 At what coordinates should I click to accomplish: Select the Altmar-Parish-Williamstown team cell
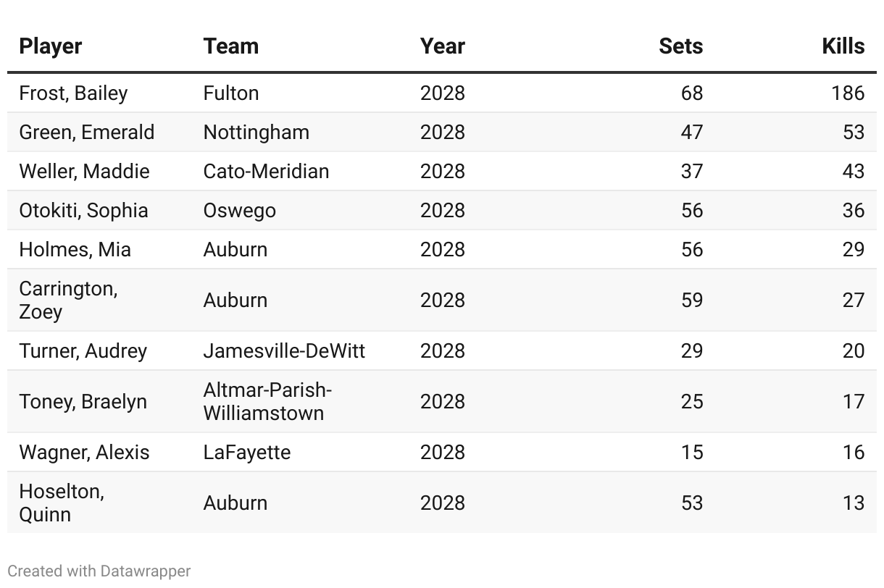point(267,402)
